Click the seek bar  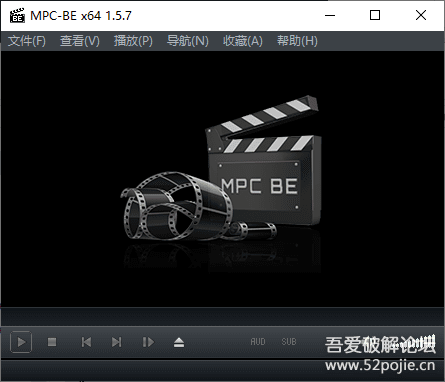coord(222,317)
